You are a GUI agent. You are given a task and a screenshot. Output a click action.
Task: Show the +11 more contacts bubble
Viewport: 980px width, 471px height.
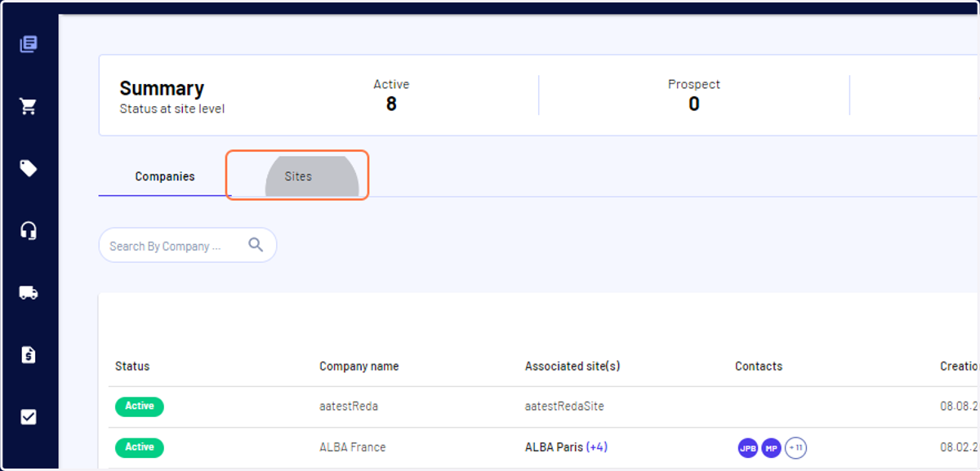tap(795, 448)
